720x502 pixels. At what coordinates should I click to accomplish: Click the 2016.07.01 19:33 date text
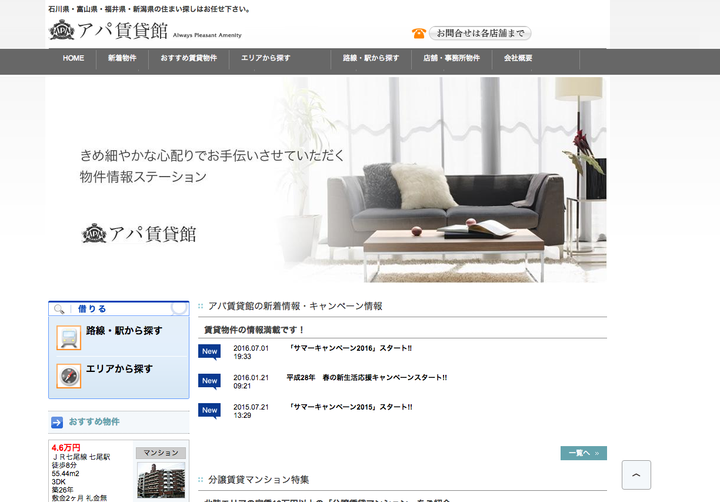[x=251, y=352]
